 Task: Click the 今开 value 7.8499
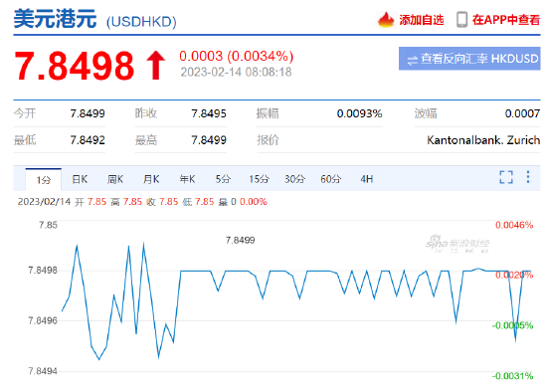[x=88, y=113]
